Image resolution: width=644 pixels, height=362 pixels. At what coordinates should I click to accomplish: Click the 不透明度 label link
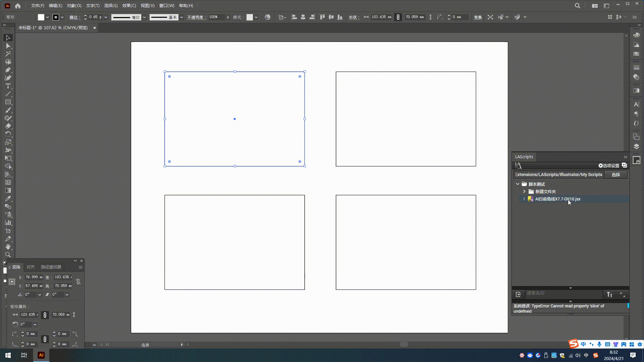pos(197,17)
